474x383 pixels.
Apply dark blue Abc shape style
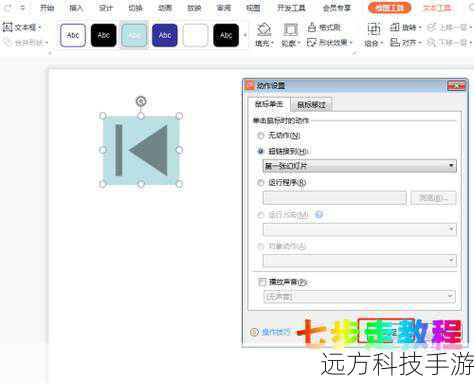165,35
